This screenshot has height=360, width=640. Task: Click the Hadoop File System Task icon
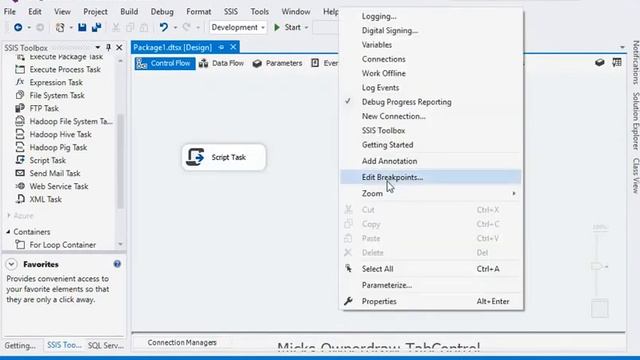(20, 121)
